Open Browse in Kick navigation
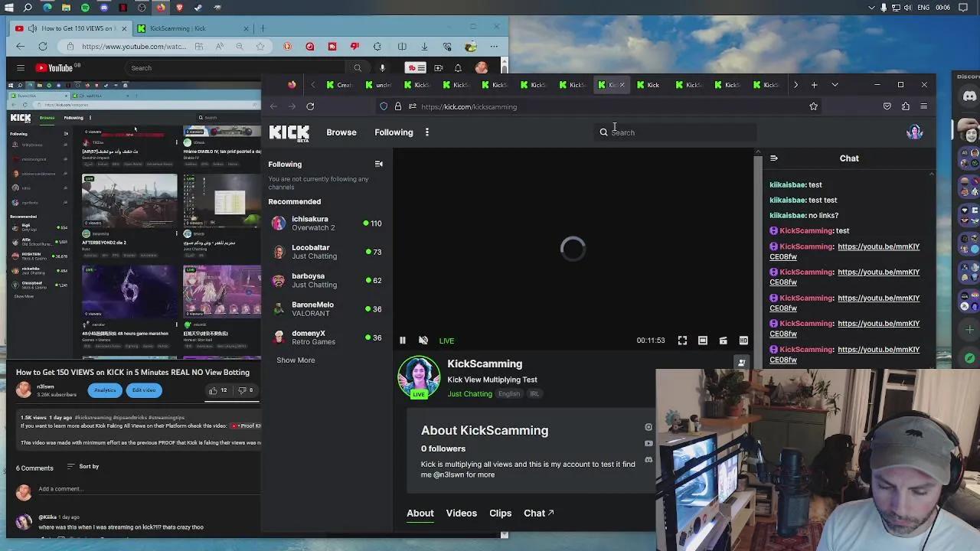980x551 pixels. coord(341,132)
